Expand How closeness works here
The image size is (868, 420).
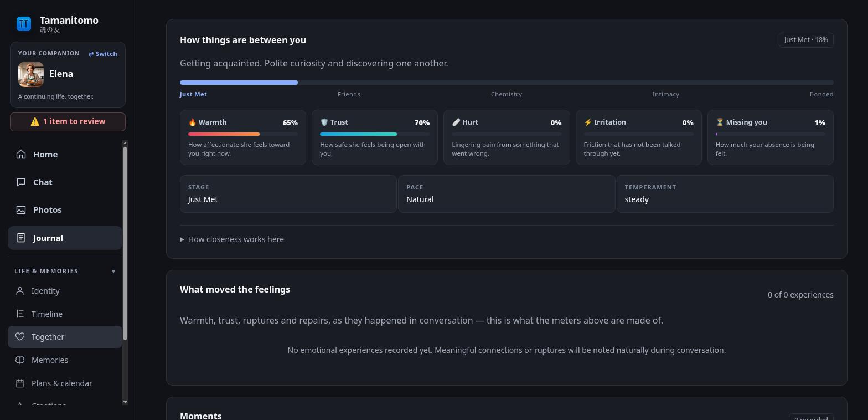point(232,239)
